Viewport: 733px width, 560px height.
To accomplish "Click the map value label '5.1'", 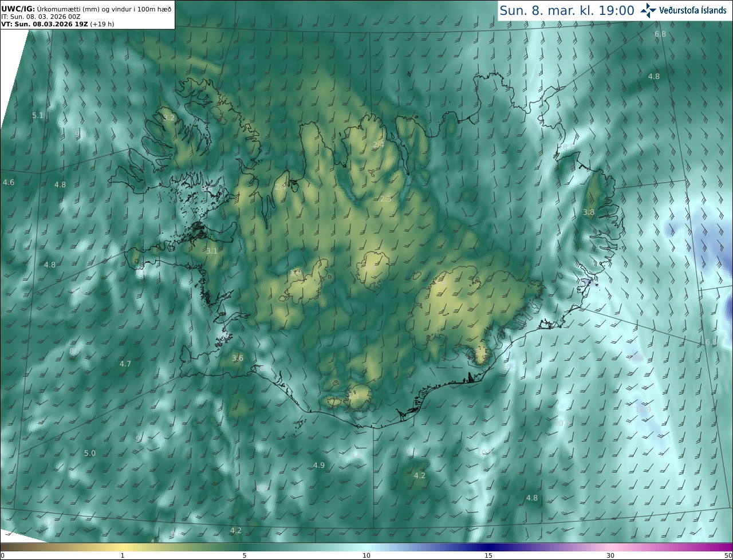I will pos(38,115).
